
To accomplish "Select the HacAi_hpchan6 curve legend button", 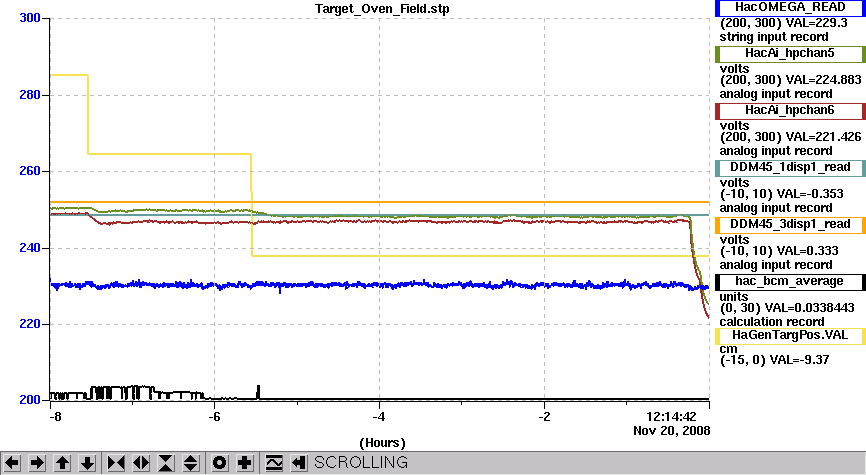I will pyautogui.click(x=790, y=110).
